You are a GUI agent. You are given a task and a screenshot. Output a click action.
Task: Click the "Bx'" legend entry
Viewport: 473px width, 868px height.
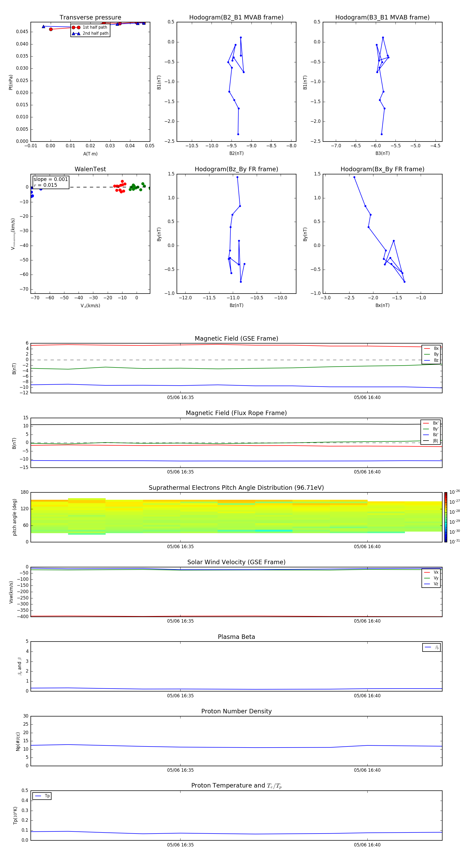[431, 423]
